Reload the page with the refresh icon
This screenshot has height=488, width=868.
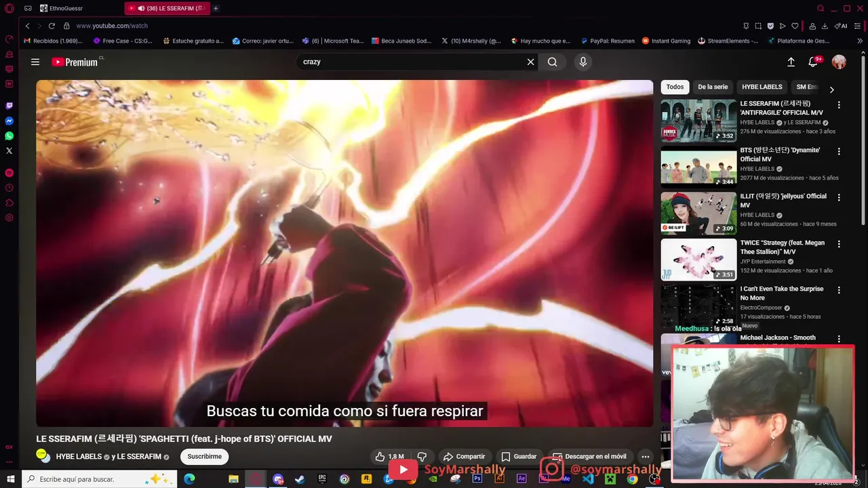tap(52, 26)
